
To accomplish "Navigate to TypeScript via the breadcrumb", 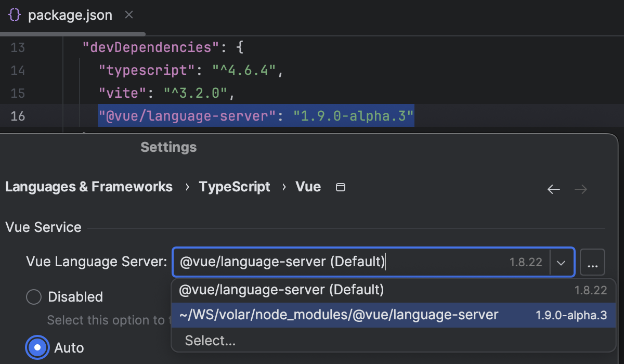I will pos(234,187).
